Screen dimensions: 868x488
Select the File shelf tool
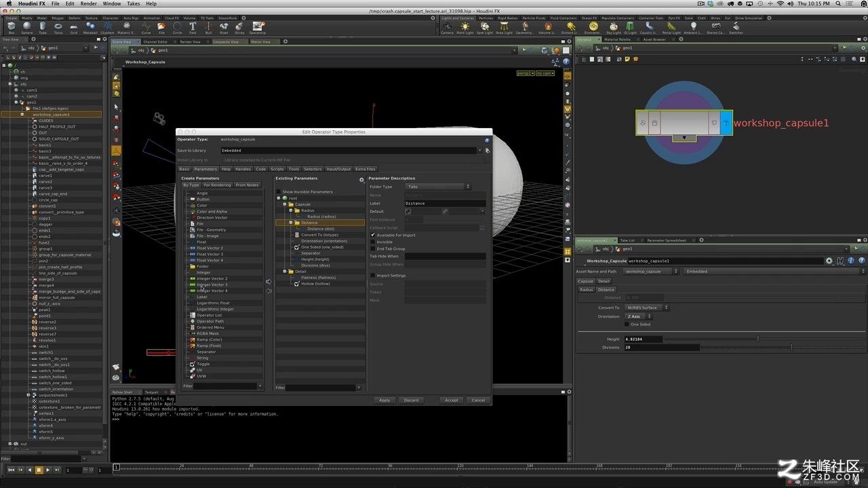161,27
